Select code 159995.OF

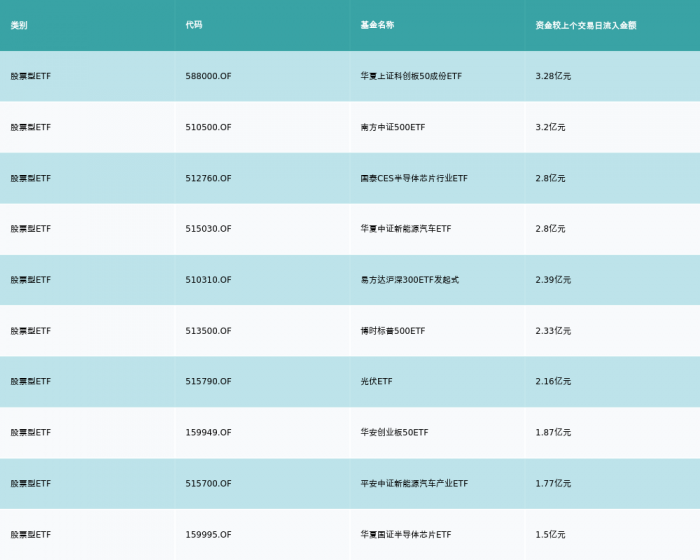[208, 535]
